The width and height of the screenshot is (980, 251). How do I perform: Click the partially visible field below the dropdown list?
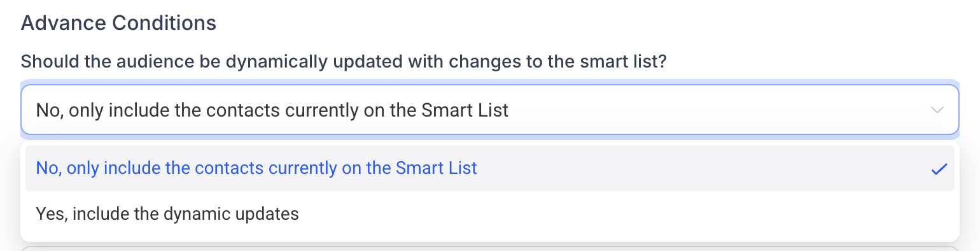pyautogui.click(x=490, y=248)
